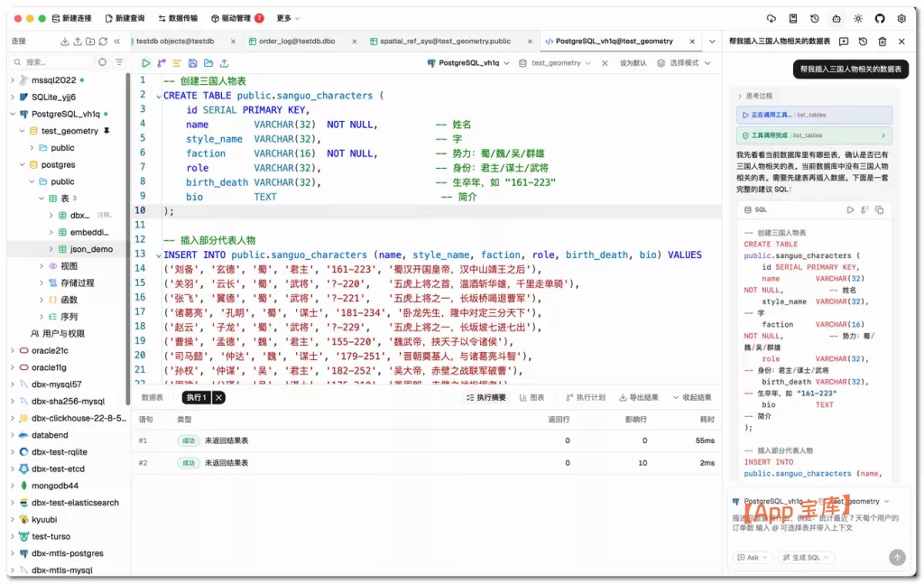This screenshot has width=924, height=584.
Task: Close the PostgreSQL_vh1q@test_geometry tab
Action: coord(692,42)
